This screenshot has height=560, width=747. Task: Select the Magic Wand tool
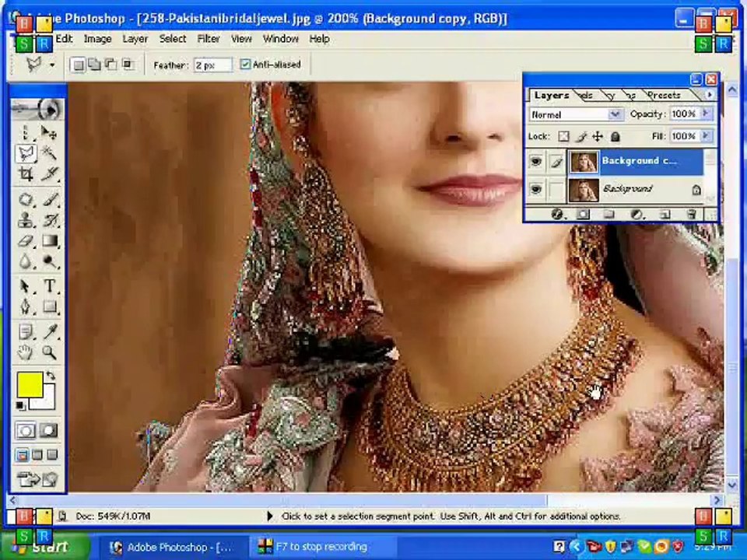point(50,153)
